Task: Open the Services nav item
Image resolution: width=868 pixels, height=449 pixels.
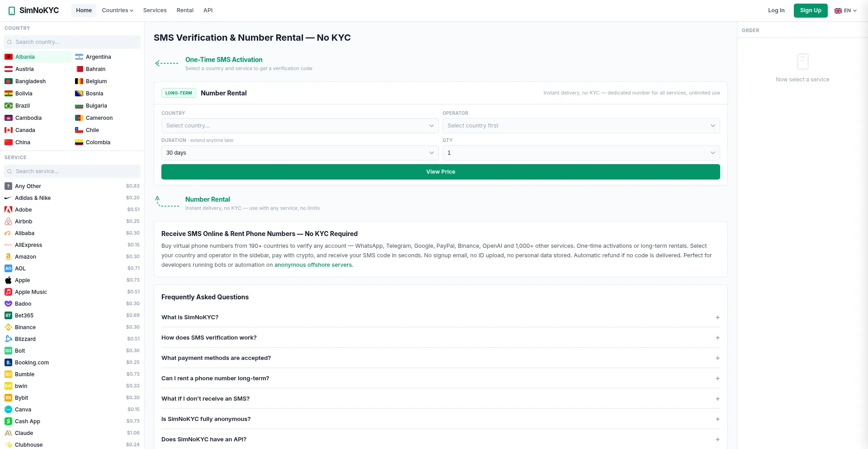Action: coord(155,10)
